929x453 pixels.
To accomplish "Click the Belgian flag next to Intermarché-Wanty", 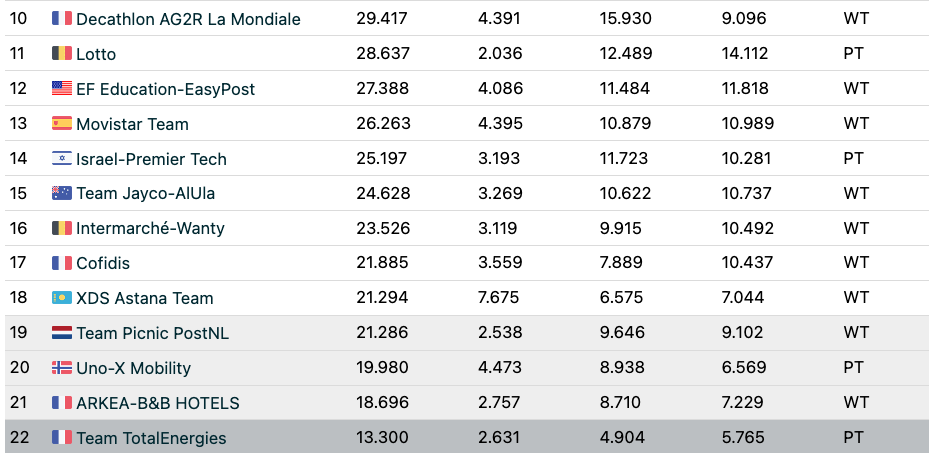I will click(x=62, y=228).
